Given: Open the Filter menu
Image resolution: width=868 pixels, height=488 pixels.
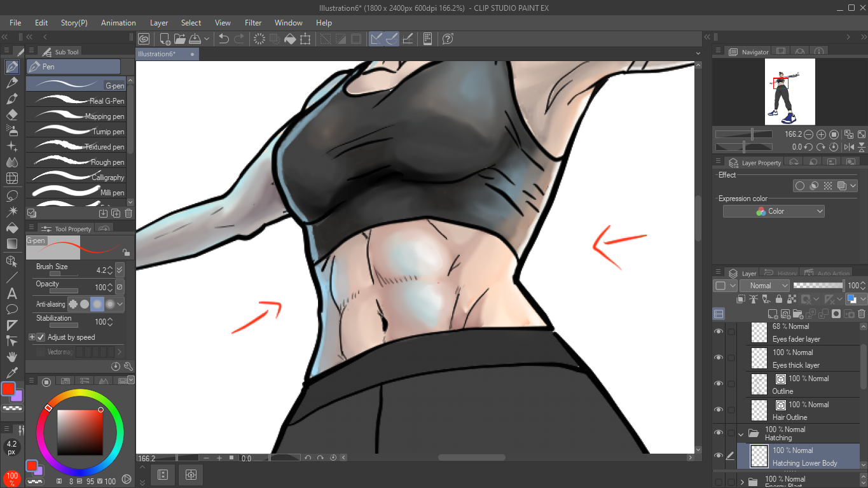Looking at the screenshot, I should pyautogui.click(x=253, y=23).
